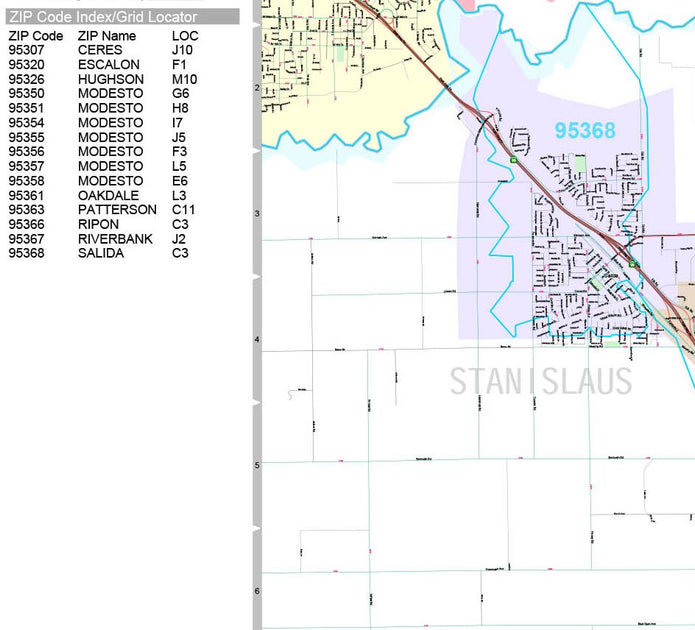Click the STANISLAUS county label
This screenshot has height=630, width=695.
pos(540,382)
